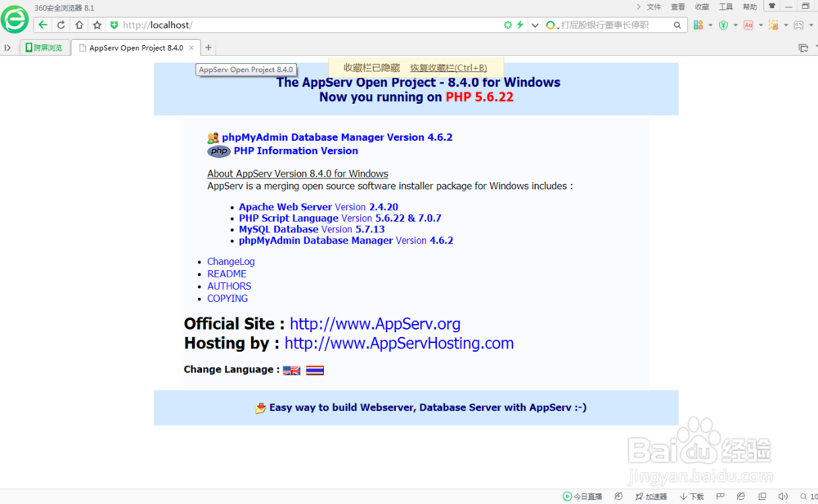
Task: Click the localhost address bar URL
Action: point(158,25)
